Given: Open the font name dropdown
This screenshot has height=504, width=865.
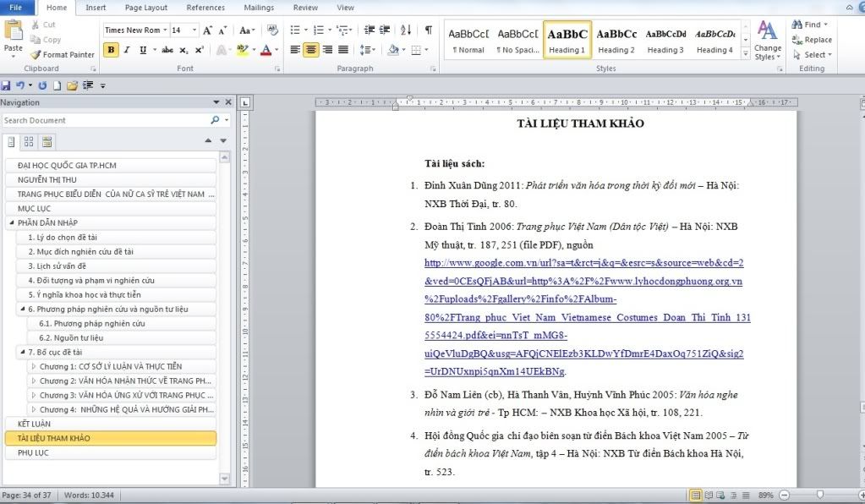Looking at the screenshot, I should point(163,30).
